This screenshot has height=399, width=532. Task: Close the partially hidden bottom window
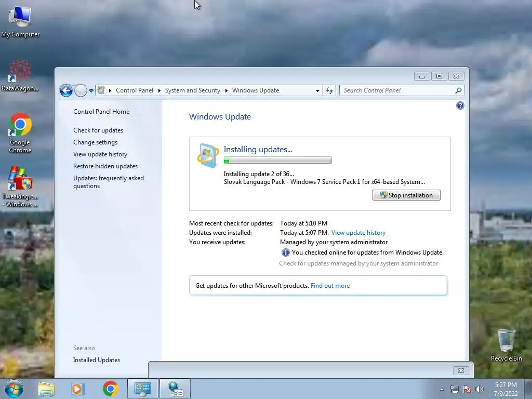[461, 370]
